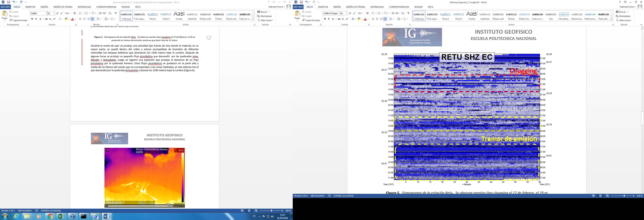Apply Subtítulo style in right window
The width and height of the screenshot is (644, 220).
point(485,16)
